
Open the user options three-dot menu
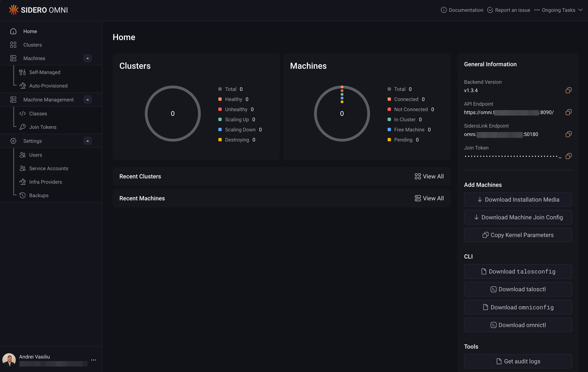[x=94, y=360]
